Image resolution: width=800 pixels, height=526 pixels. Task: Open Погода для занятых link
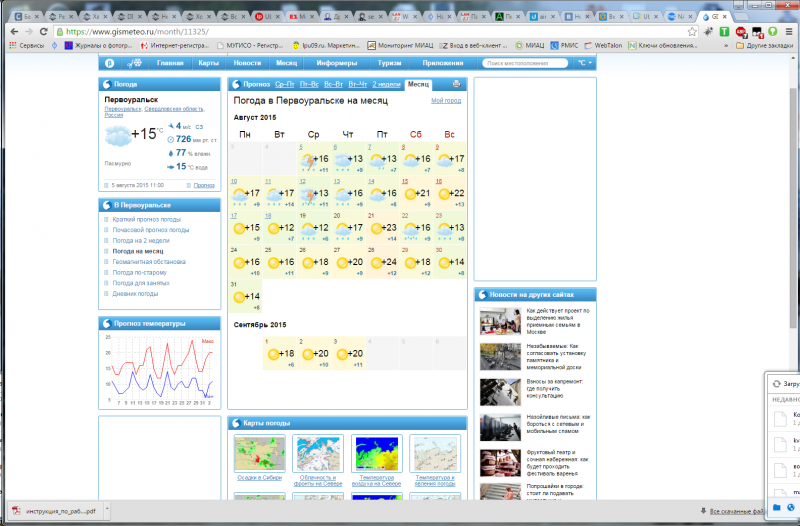(x=141, y=283)
